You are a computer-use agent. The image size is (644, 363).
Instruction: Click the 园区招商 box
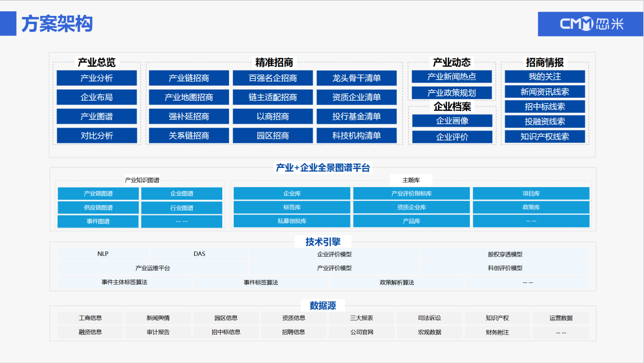click(x=273, y=136)
